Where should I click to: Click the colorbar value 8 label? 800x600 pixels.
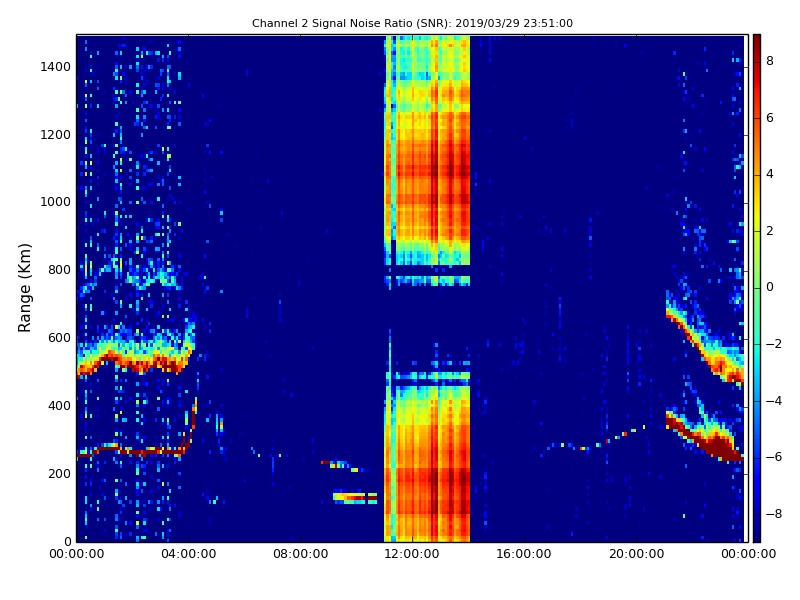click(770, 61)
